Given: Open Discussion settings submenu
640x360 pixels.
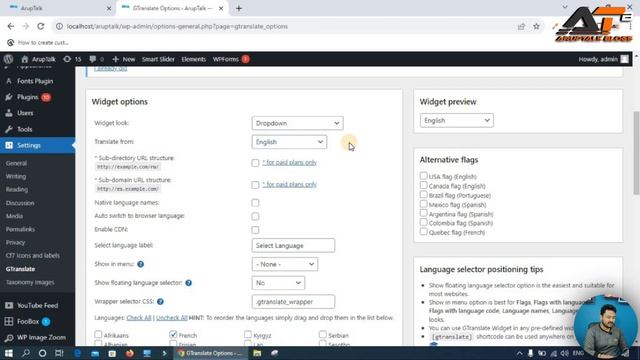Looking at the screenshot, I should click(20, 203).
